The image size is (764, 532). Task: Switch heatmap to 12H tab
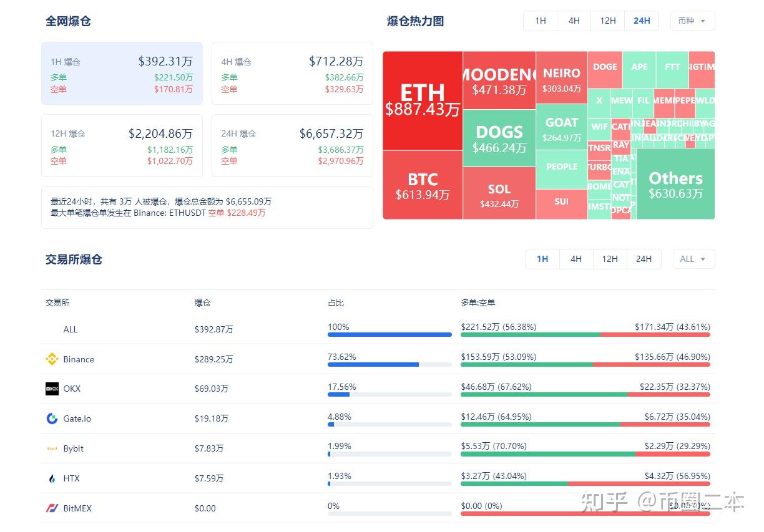pos(607,21)
